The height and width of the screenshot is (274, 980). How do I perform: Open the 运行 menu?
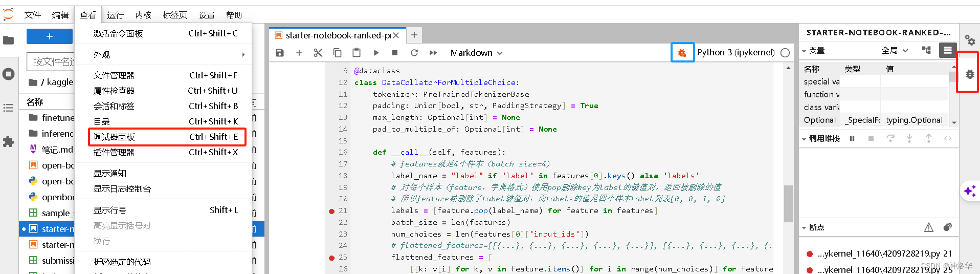[x=116, y=15]
